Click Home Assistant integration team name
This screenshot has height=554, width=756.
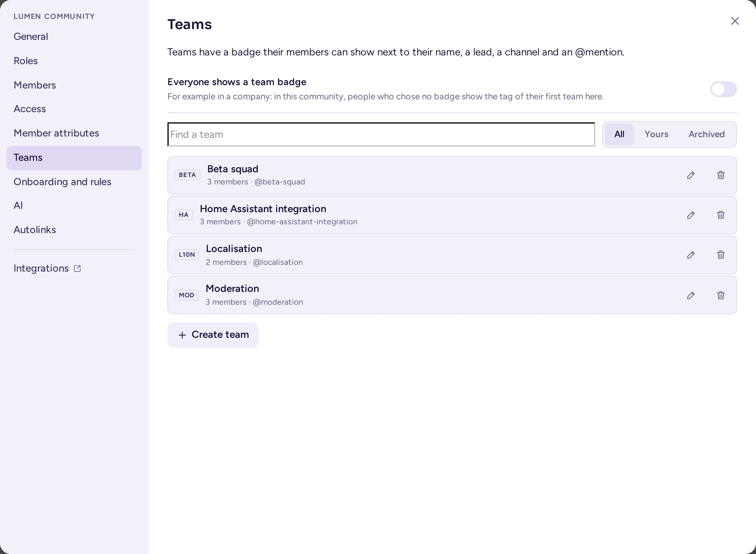263,209
